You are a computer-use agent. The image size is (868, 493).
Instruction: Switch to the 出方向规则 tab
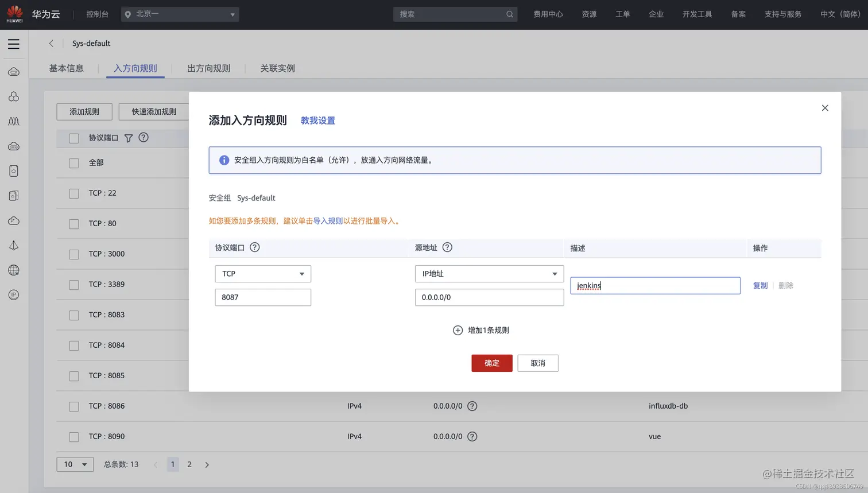[x=209, y=68]
